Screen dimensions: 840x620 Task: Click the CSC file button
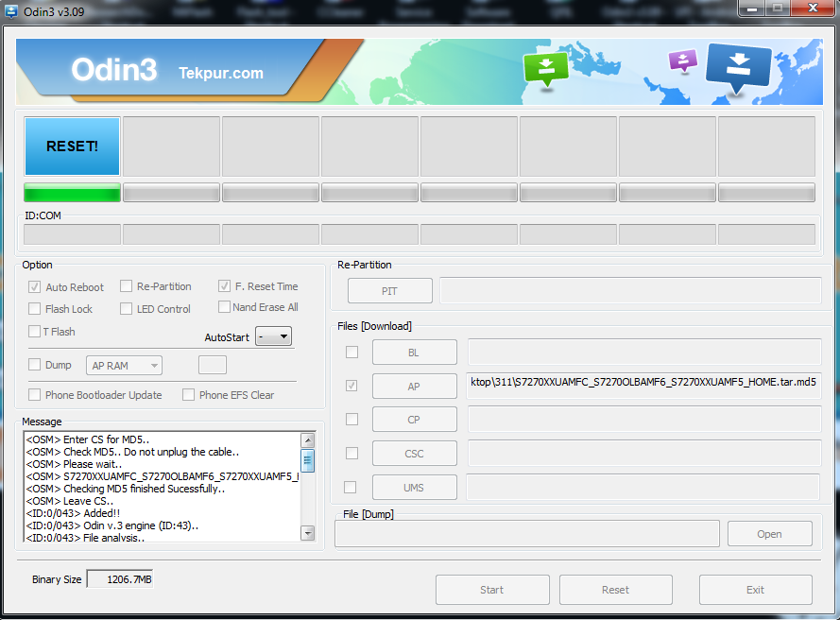tap(415, 454)
